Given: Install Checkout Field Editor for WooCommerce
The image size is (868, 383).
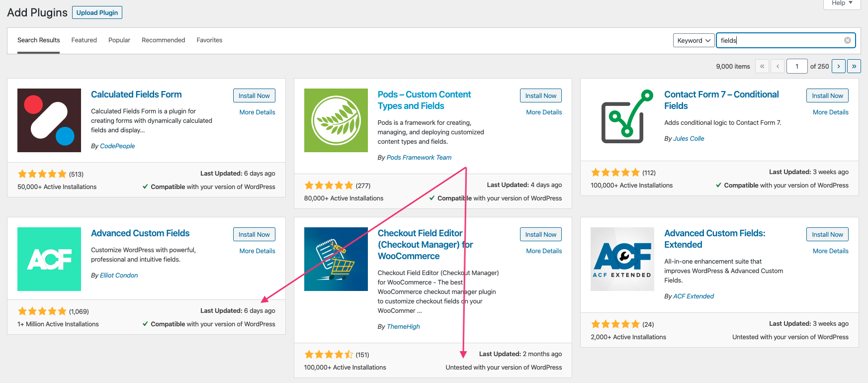Looking at the screenshot, I should [541, 234].
